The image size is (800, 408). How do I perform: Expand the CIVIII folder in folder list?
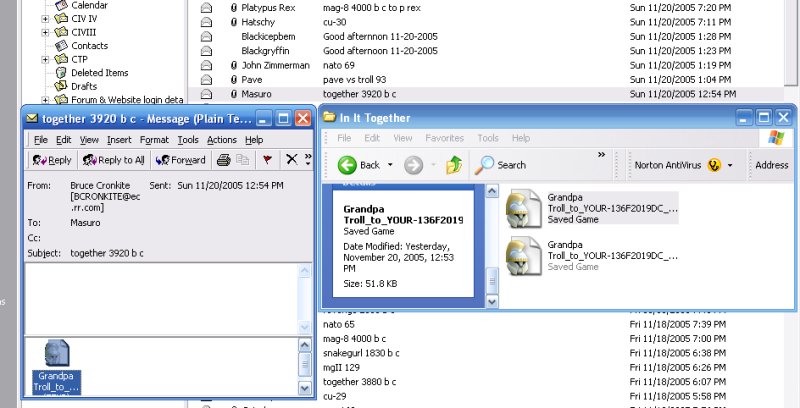pyautogui.click(x=45, y=32)
